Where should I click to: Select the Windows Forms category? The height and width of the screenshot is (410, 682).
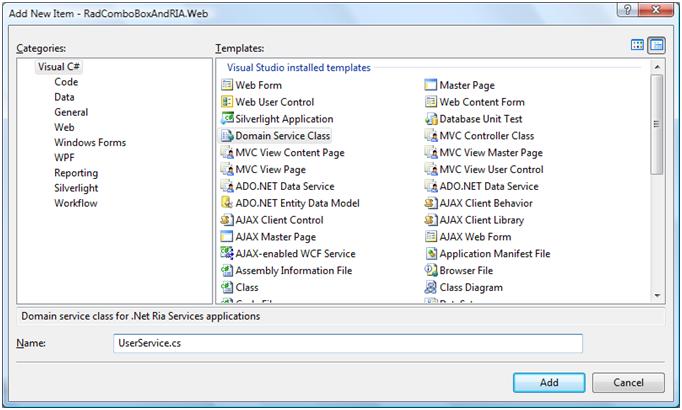tap(90, 143)
